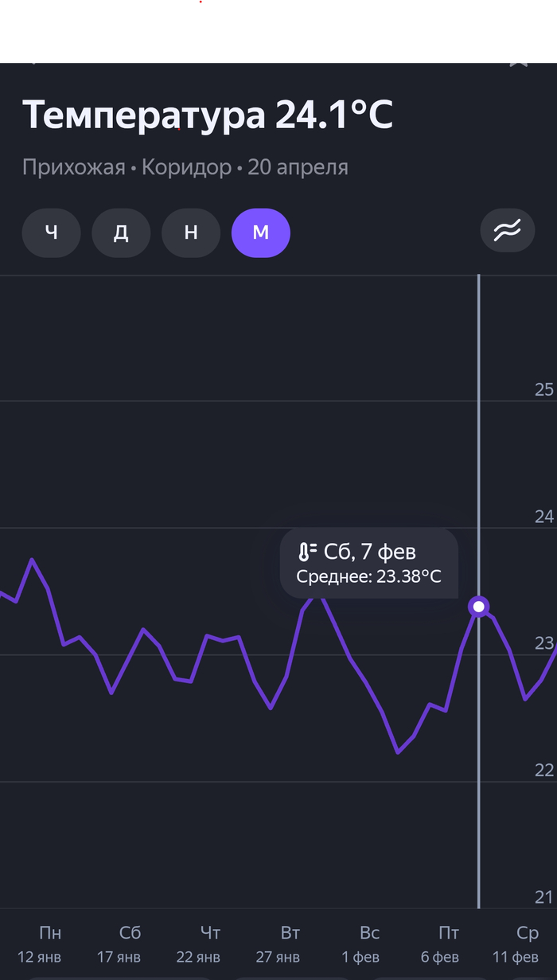Click the Прихожая • Коридор subtitle
This screenshot has height=980, width=557.
point(127,168)
